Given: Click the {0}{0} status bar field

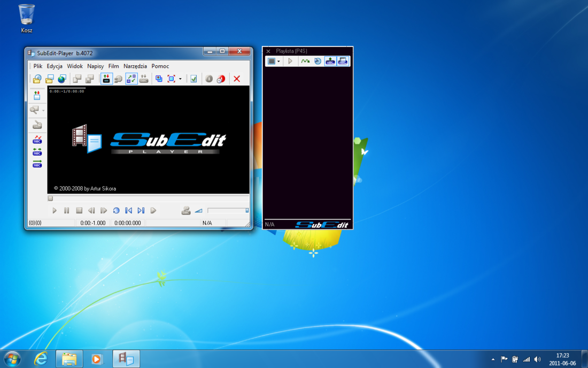Looking at the screenshot, I should pos(51,223).
